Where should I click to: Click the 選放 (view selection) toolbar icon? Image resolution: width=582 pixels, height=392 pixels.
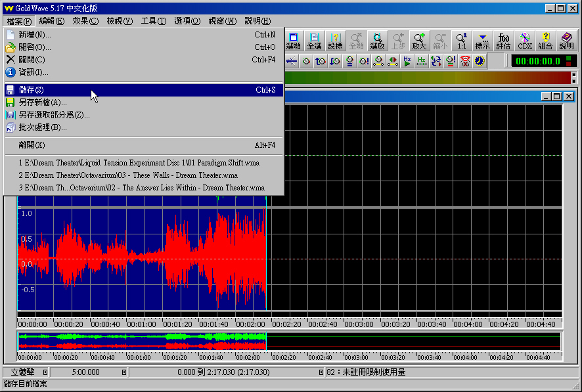click(377, 41)
